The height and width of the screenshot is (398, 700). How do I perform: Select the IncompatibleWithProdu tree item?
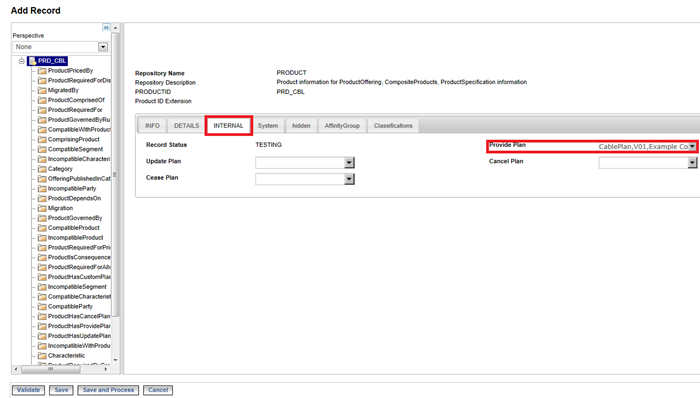tap(79, 345)
